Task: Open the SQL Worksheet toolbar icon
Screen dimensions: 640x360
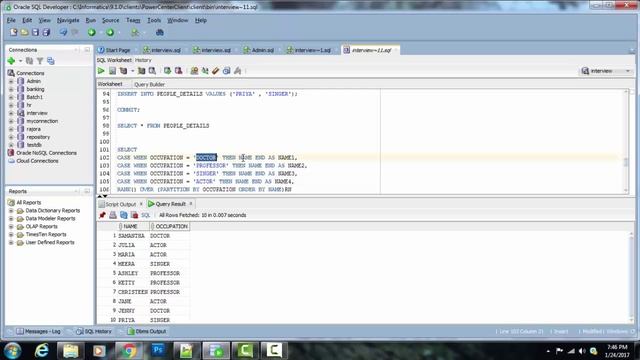Action: pyautogui.click(x=135, y=32)
